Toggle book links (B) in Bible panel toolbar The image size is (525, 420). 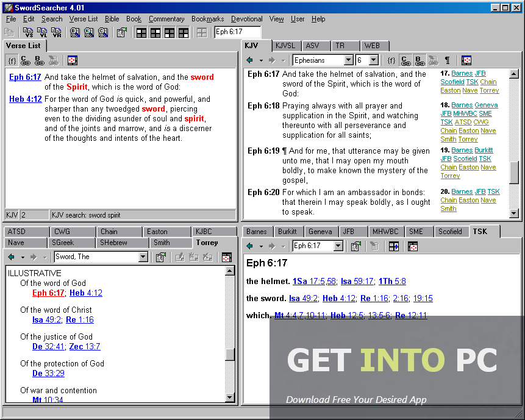coord(420,60)
